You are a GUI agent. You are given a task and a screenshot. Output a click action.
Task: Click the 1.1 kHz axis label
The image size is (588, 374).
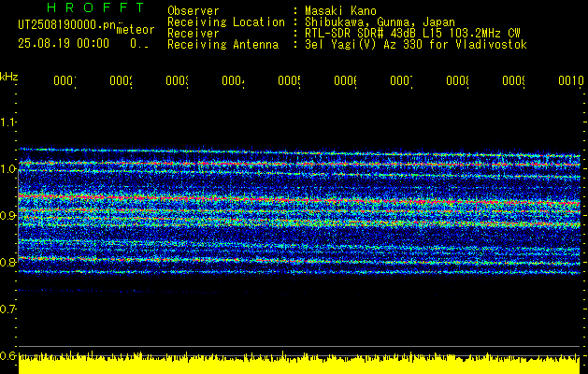(x=8, y=122)
